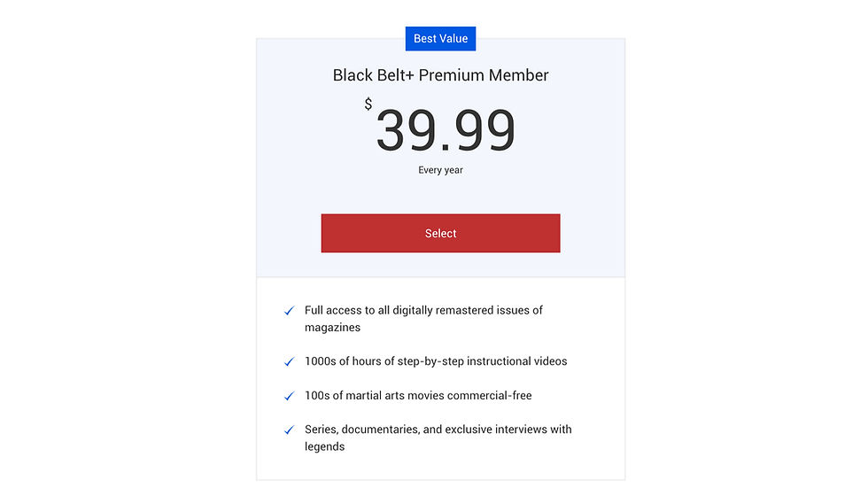Click the word legends
868x488 pixels.
pyautogui.click(x=324, y=446)
